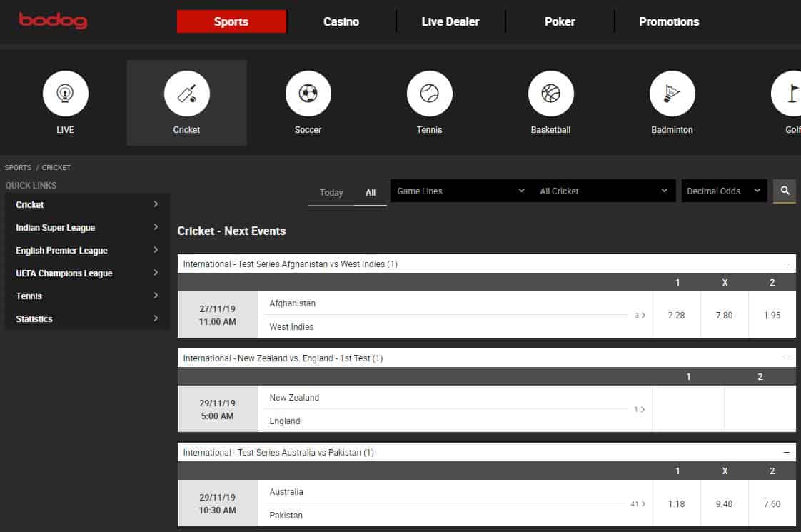Viewport: 801px width, 532px height.
Task: Open the Poker tab
Action: (x=560, y=21)
